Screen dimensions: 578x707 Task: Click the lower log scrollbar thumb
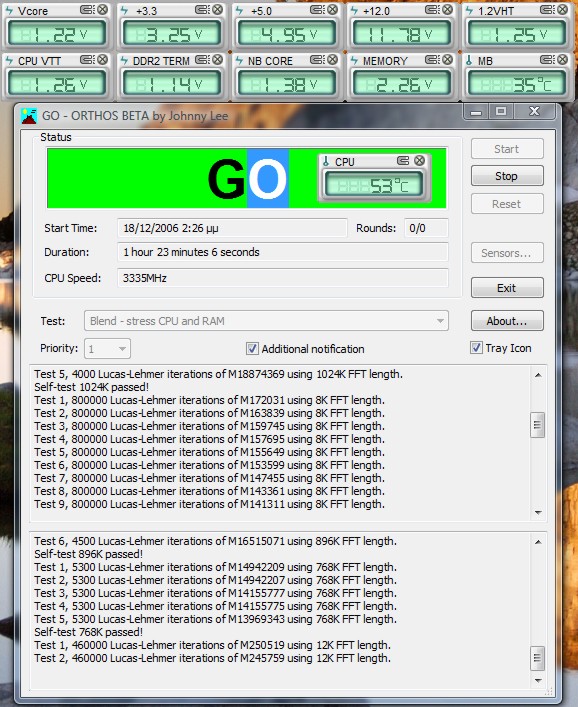[x=537, y=658]
